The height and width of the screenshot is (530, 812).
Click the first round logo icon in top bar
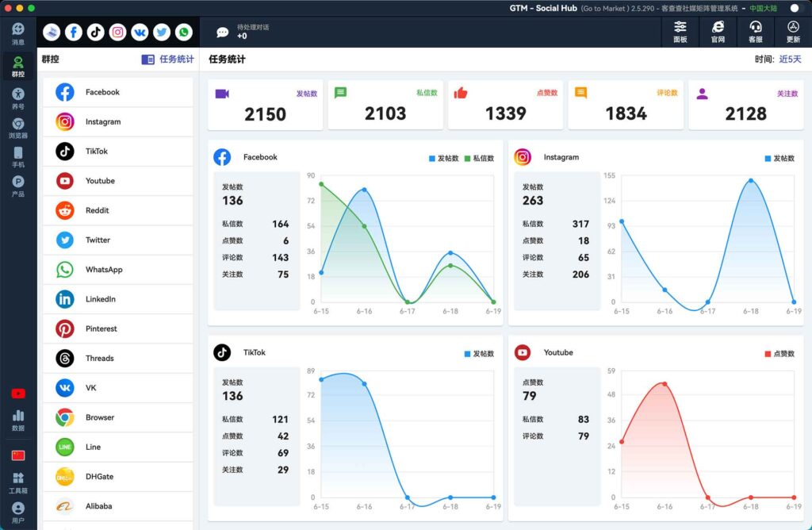pyautogui.click(x=52, y=32)
